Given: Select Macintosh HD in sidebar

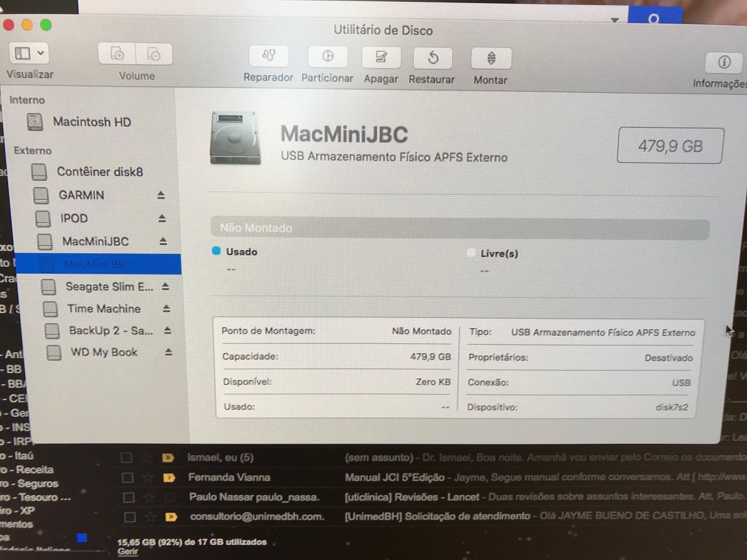Looking at the screenshot, I should [x=92, y=122].
